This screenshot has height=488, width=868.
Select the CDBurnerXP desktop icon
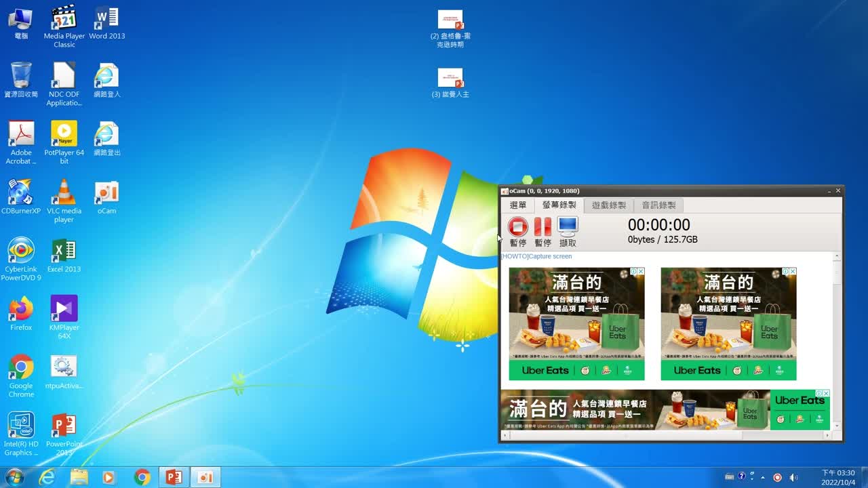click(x=21, y=197)
